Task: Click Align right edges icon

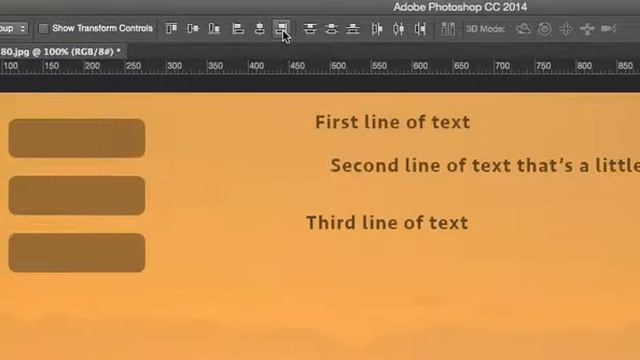Action: pyautogui.click(x=281, y=29)
